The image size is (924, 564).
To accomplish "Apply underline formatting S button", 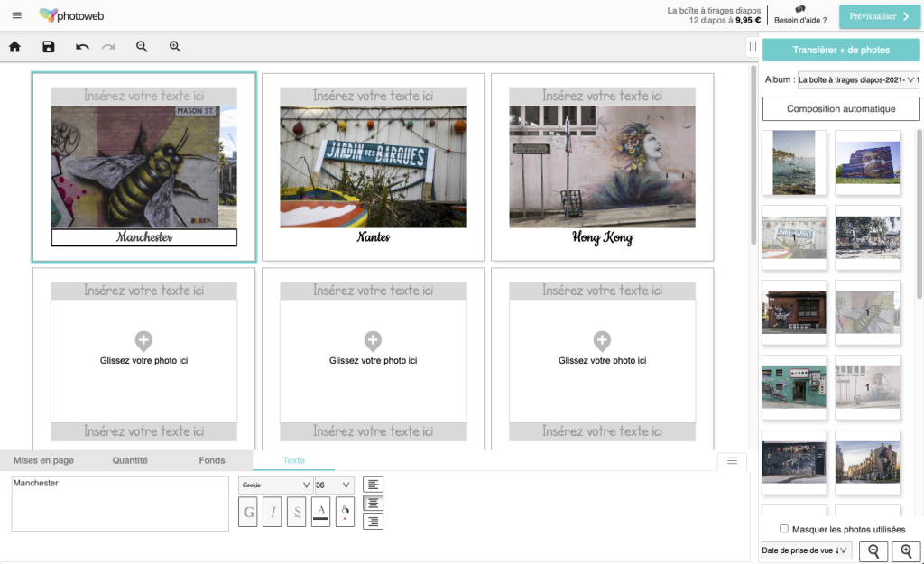I will pyautogui.click(x=296, y=512).
